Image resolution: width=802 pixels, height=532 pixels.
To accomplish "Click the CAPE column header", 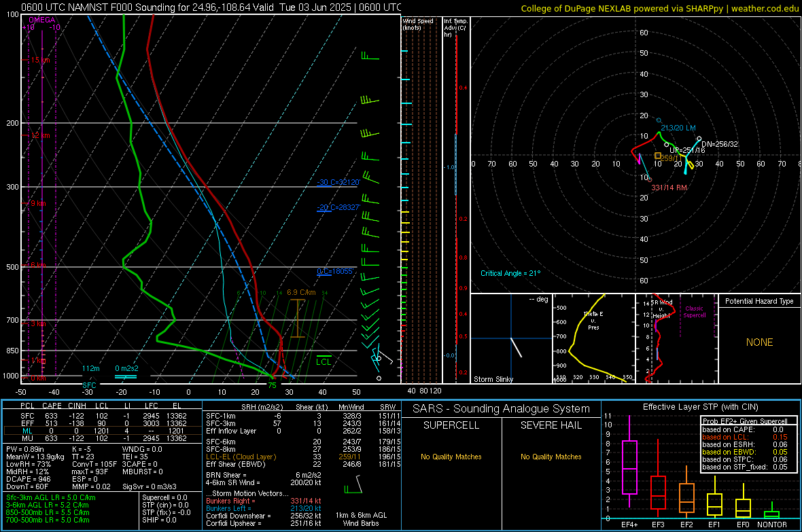I will [52, 406].
